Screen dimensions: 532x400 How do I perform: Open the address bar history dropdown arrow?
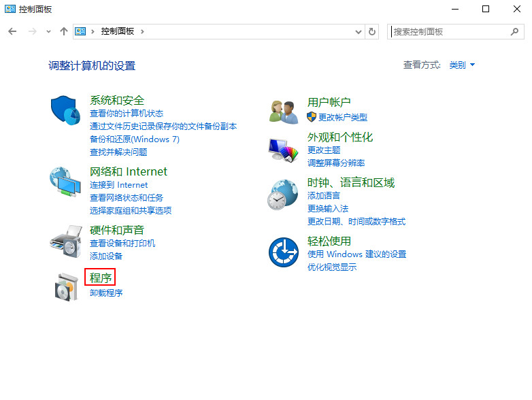click(359, 32)
